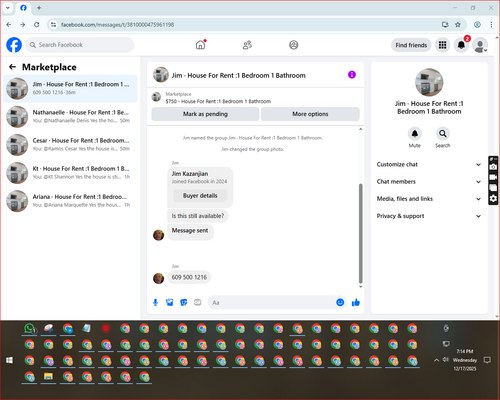Open the Chrome profile icon
500x400 pixels.
tap(477, 25)
